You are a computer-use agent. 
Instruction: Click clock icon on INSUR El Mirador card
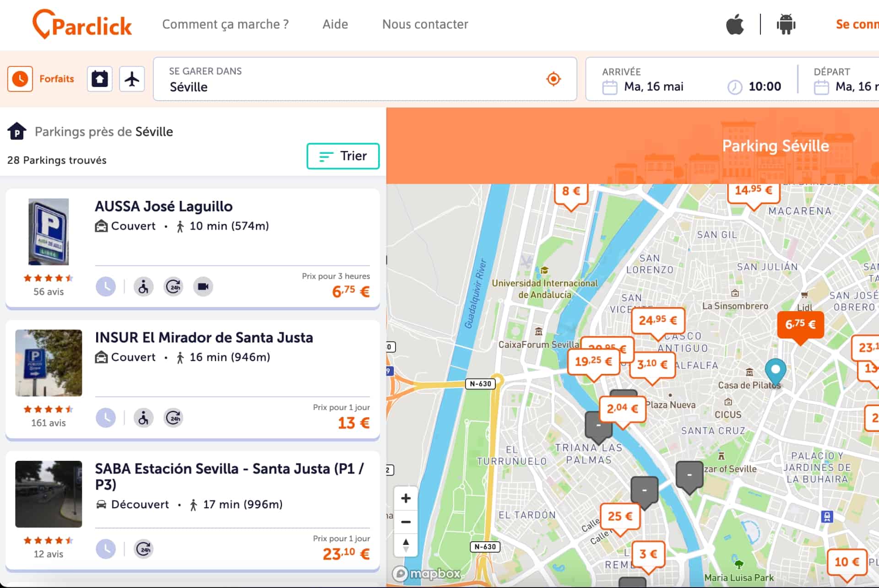[106, 418]
